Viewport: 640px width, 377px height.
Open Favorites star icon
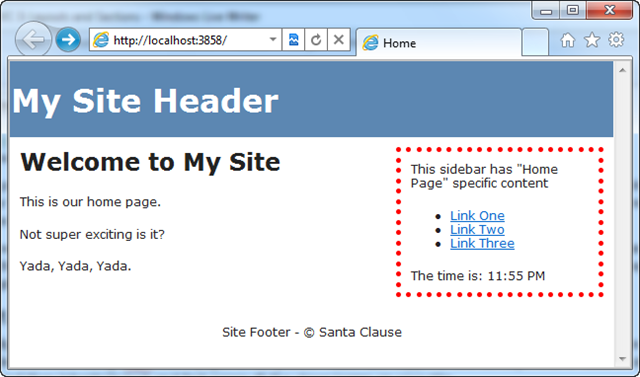point(592,40)
